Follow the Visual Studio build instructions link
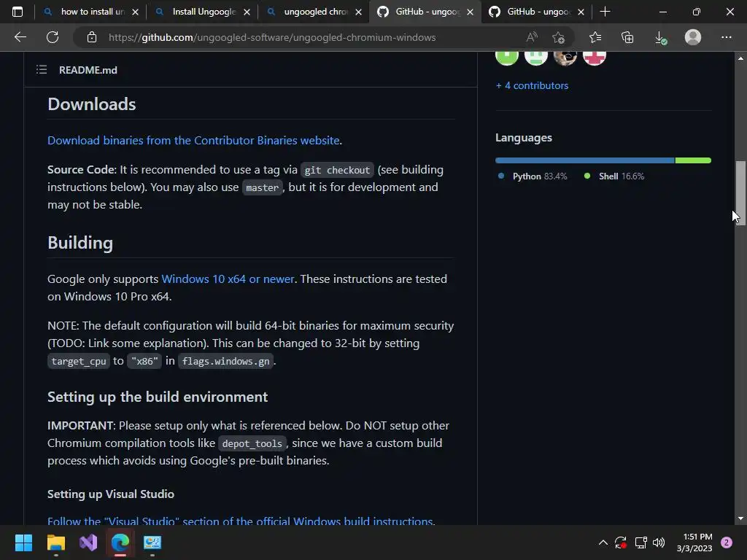The width and height of the screenshot is (747, 560). 241,521
